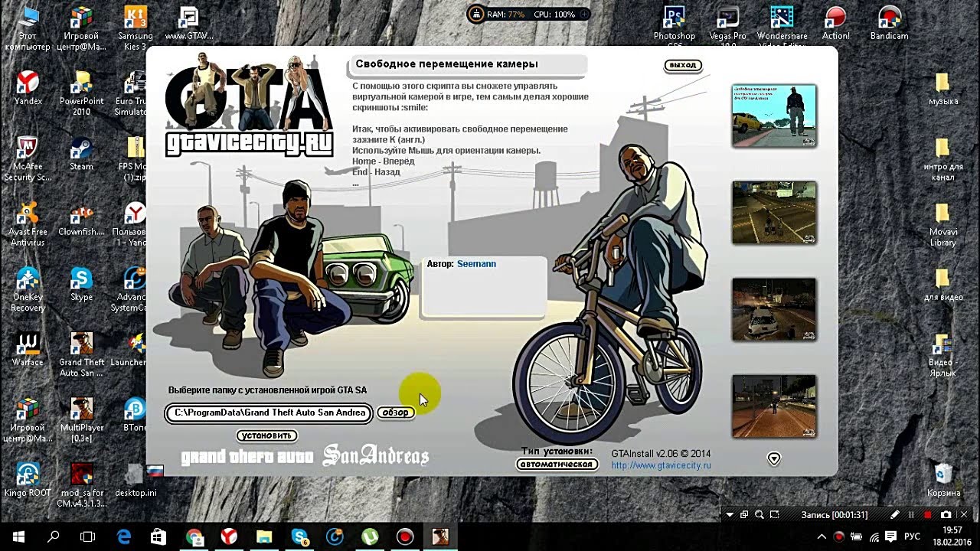
Task: Open Wi-Fi network tray icon
Action: 874,536
